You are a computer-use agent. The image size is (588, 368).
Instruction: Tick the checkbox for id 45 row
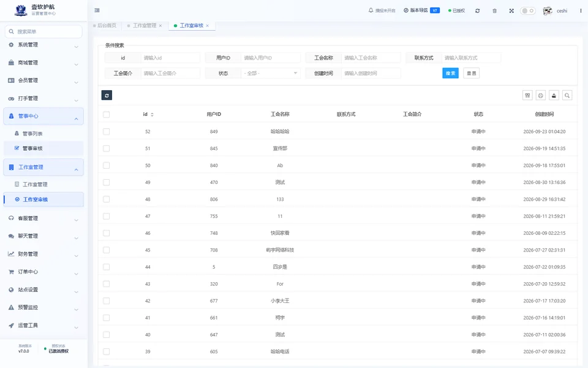pos(107,250)
